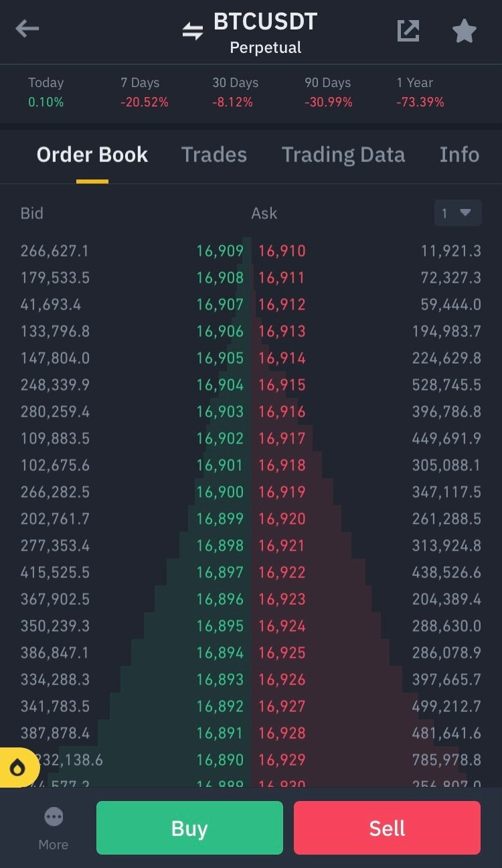Screen dimensions: 502x868
Task: Select the 7 Days -20.52% stat
Action: point(144,92)
